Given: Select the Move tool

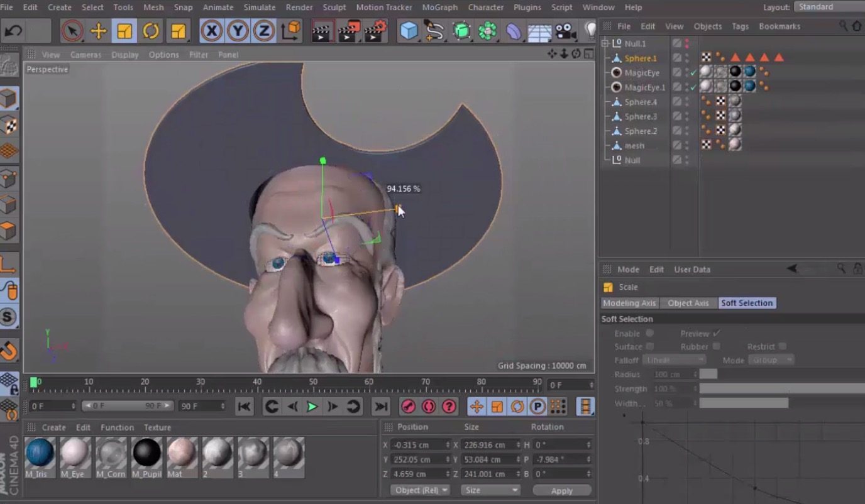Looking at the screenshot, I should click(99, 31).
